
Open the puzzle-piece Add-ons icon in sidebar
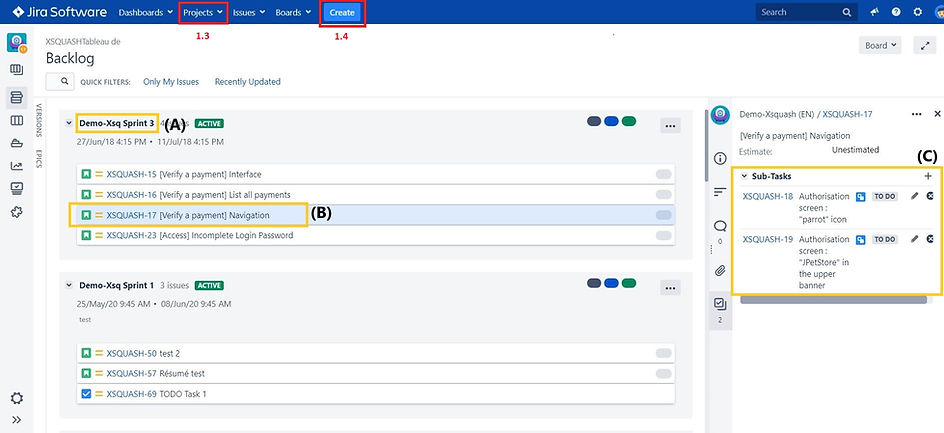pos(17,212)
